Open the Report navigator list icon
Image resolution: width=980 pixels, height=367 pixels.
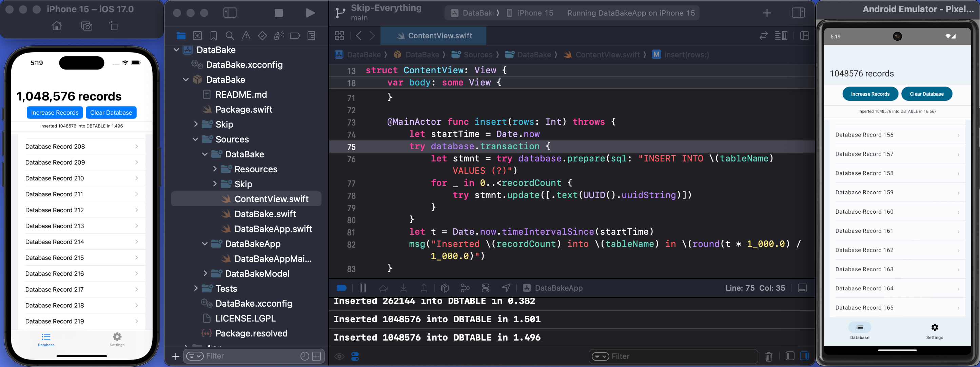[311, 35]
